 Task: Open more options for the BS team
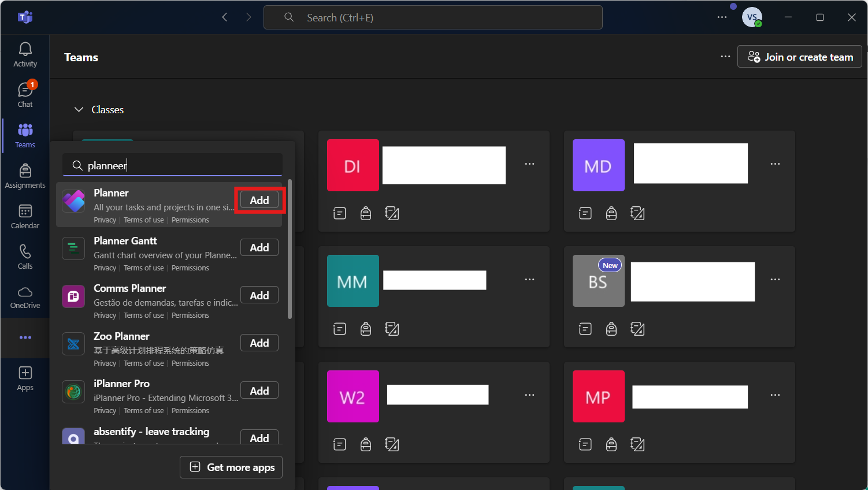pyautogui.click(x=775, y=279)
